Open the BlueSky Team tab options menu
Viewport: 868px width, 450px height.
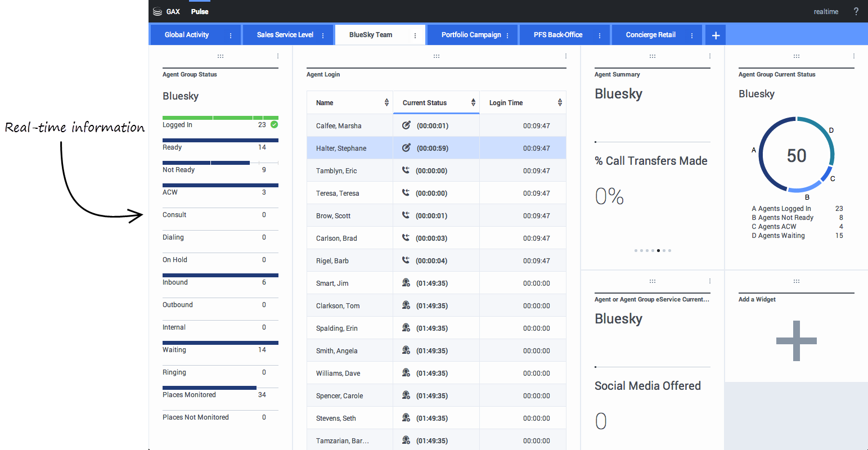[415, 35]
